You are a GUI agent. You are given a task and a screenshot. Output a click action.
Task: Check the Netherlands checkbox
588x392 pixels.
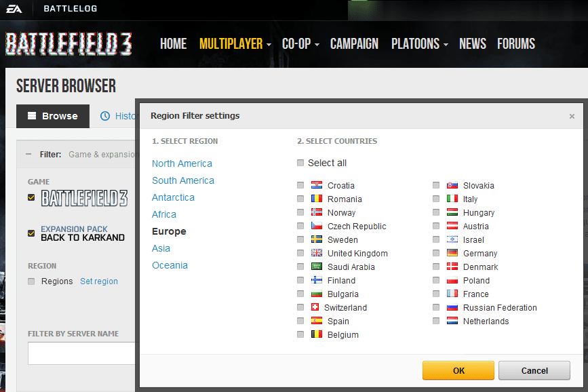(x=436, y=321)
